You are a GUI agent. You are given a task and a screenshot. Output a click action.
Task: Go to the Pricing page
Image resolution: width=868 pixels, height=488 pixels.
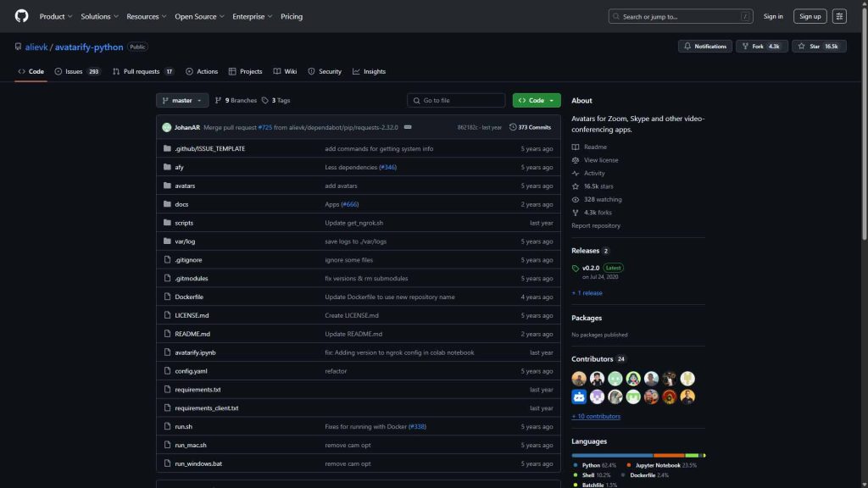pyautogui.click(x=292, y=17)
